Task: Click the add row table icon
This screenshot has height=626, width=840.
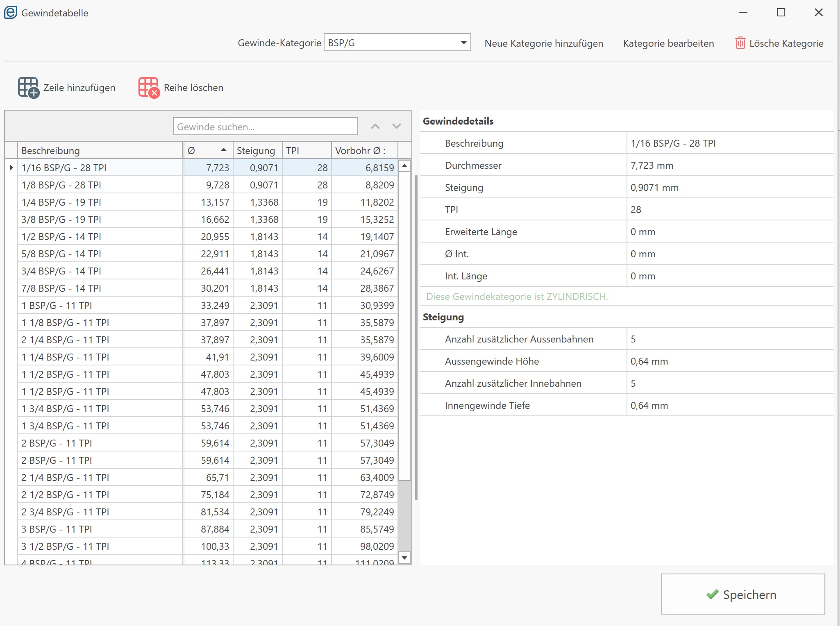Action: [28, 87]
